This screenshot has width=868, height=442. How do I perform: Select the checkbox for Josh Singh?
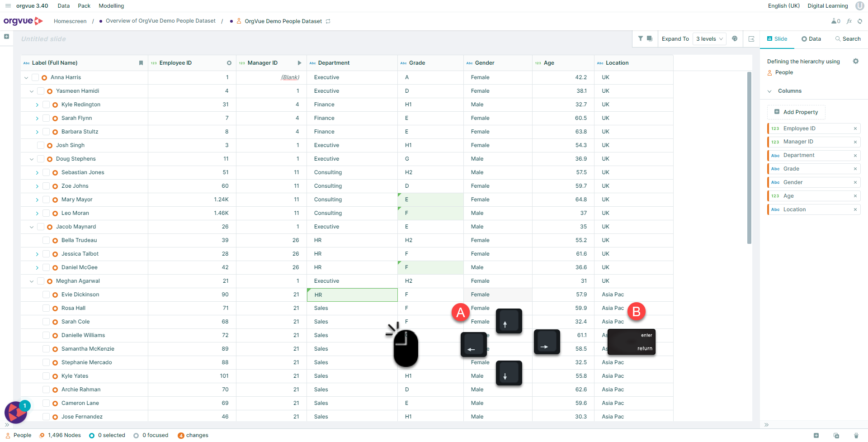tap(41, 145)
